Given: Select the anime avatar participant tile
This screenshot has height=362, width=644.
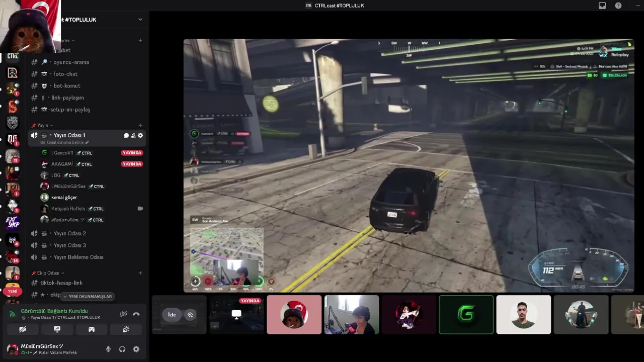Looking at the screenshot, I should coord(409,315).
